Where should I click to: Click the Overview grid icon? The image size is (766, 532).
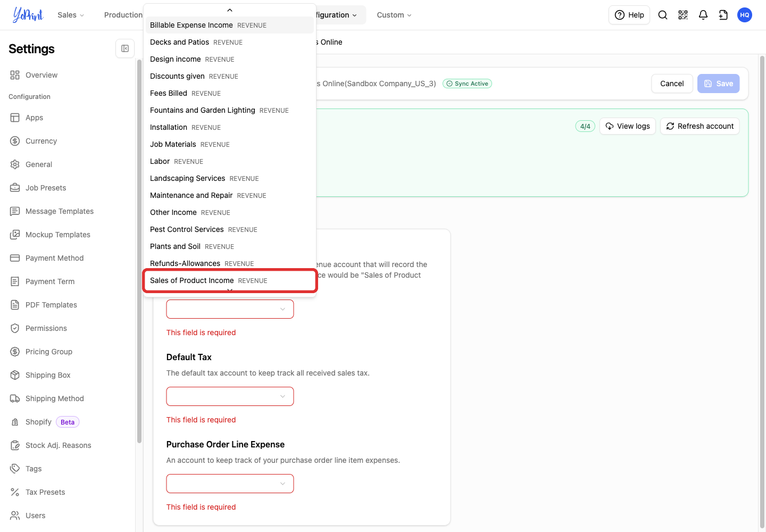(x=15, y=75)
